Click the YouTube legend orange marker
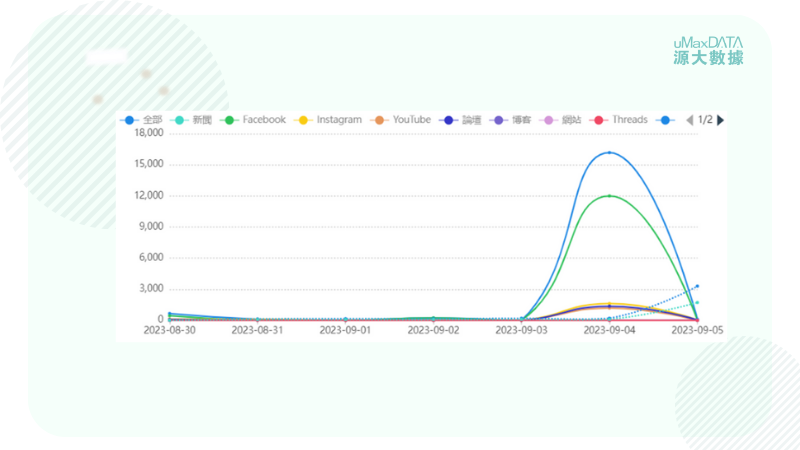Screen dimensions: 800x450 tap(381, 120)
